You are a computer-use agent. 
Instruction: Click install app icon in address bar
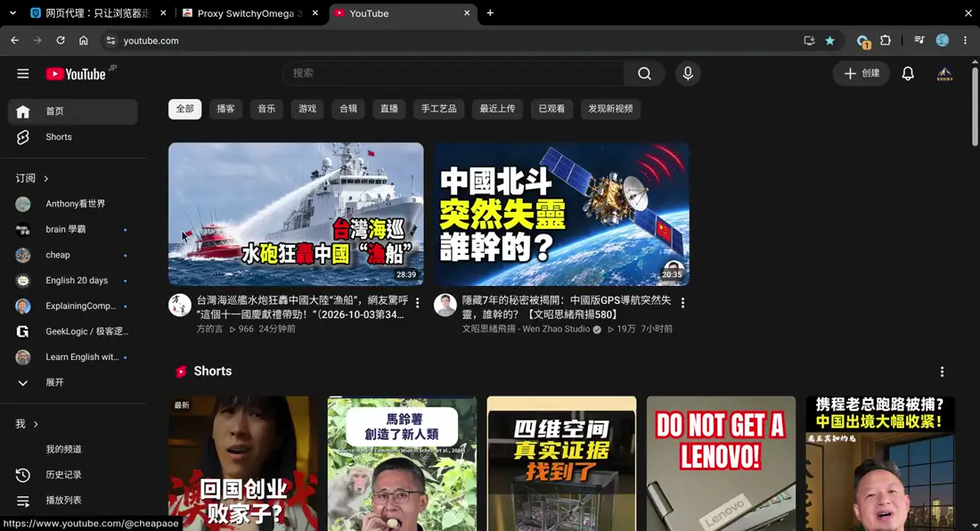pos(809,41)
